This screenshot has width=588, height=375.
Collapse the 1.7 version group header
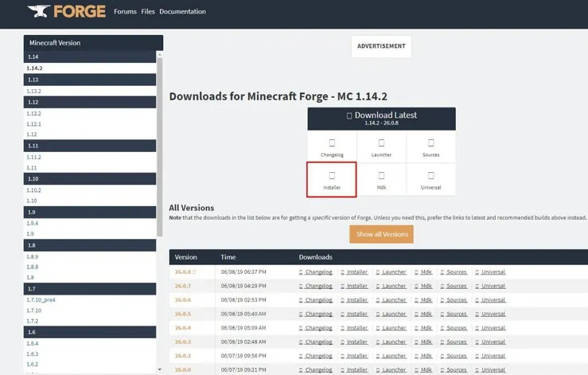(x=90, y=289)
